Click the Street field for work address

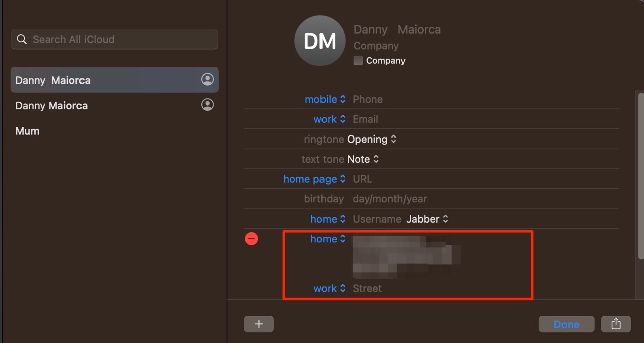coord(367,289)
